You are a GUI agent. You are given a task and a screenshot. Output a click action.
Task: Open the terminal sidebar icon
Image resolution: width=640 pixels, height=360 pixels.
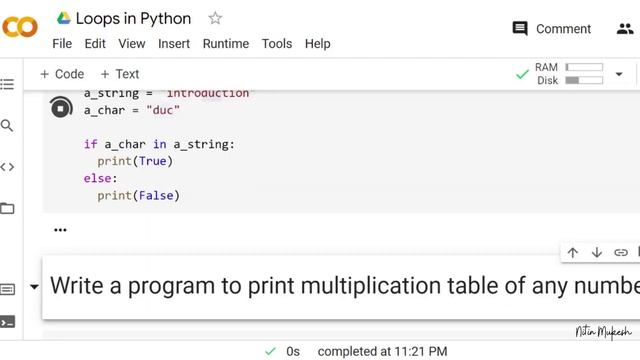click(7, 322)
